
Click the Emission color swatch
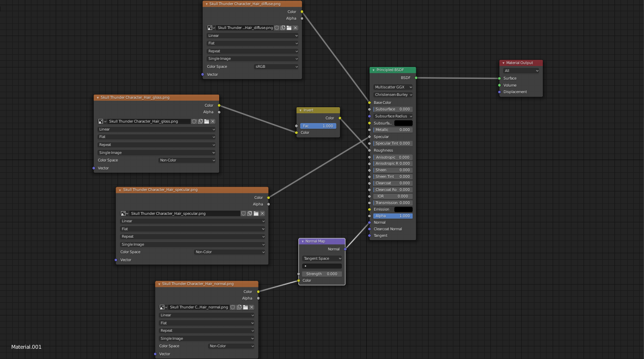tap(403, 209)
